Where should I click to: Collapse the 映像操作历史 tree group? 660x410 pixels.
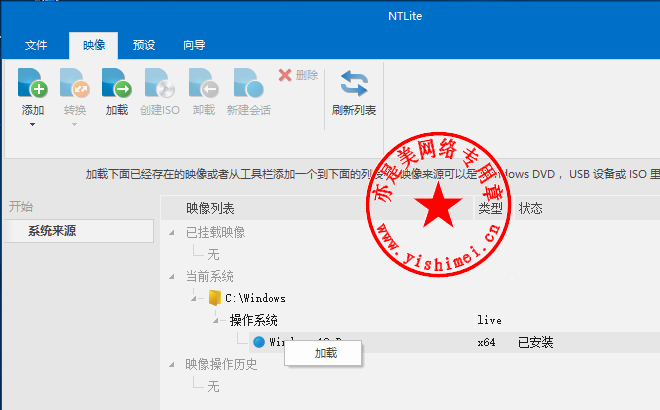point(172,365)
